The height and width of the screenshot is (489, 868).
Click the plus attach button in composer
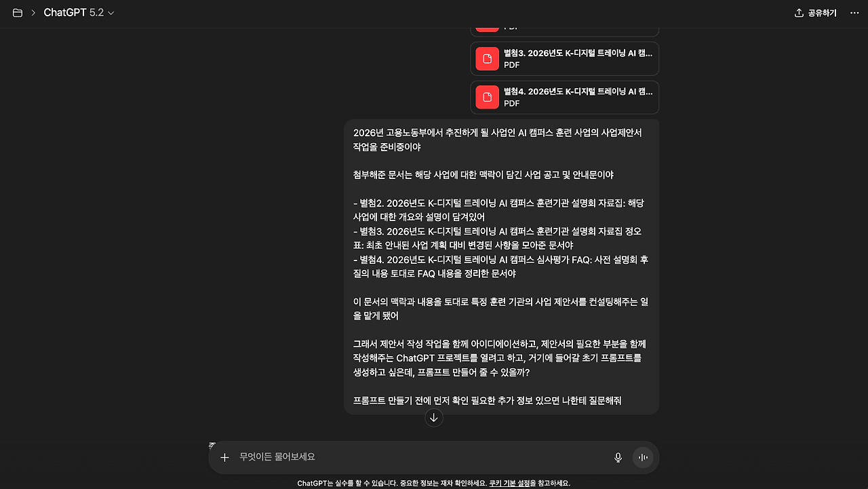[x=224, y=457]
